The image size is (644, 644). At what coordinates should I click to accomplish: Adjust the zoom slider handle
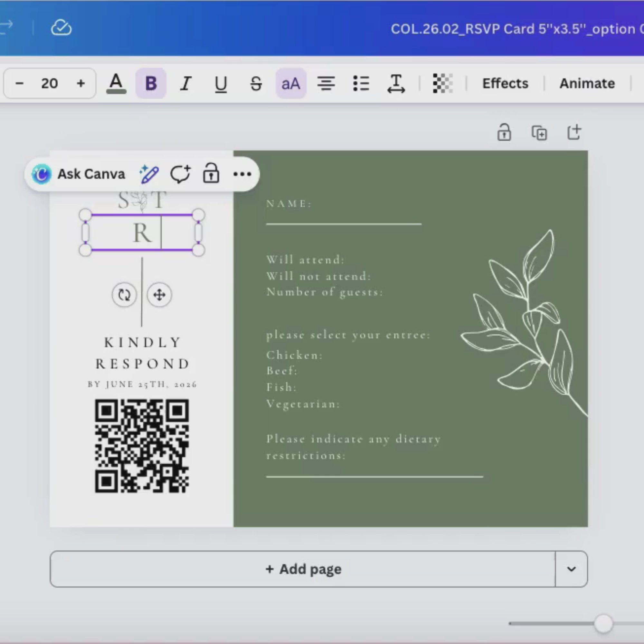coord(603,623)
